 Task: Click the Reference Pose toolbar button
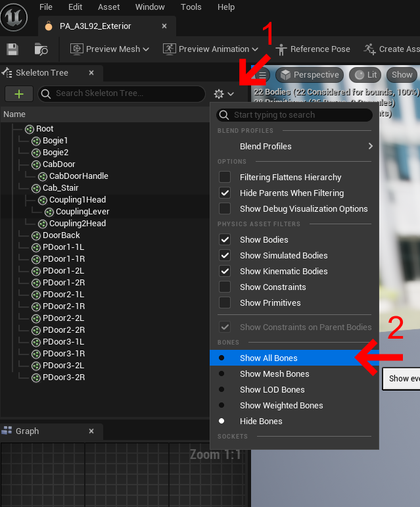click(x=313, y=49)
